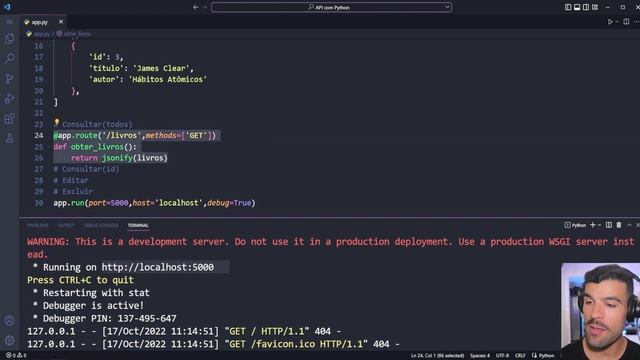Click the errors and warnings status indicator

coord(16,356)
